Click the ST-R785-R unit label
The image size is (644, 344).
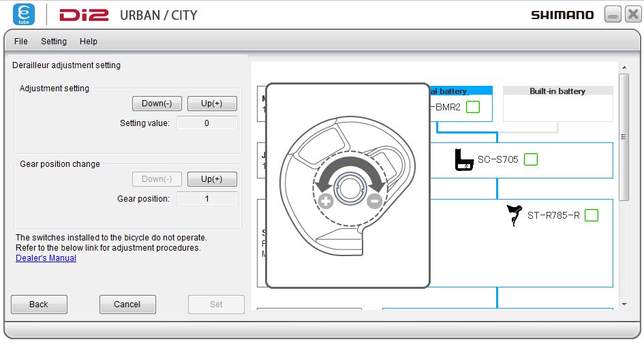pos(553,215)
